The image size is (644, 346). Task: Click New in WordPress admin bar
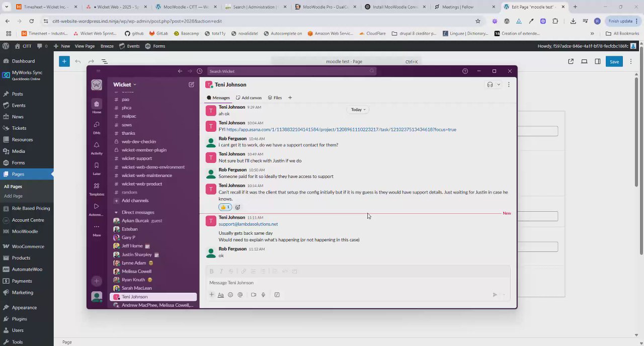62,46
